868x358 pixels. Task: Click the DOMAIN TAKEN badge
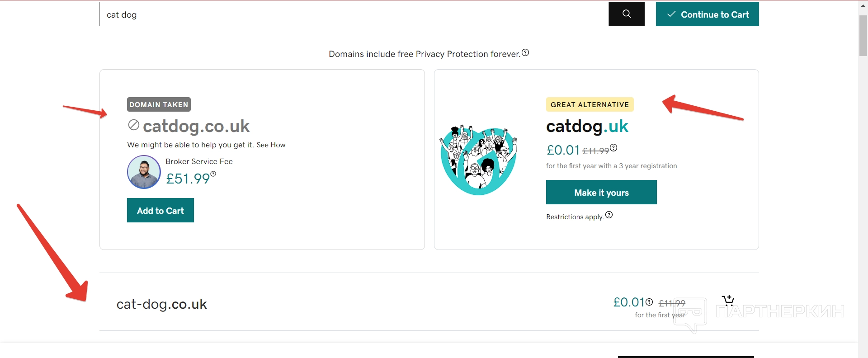pyautogui.click(x=159, y=104)
